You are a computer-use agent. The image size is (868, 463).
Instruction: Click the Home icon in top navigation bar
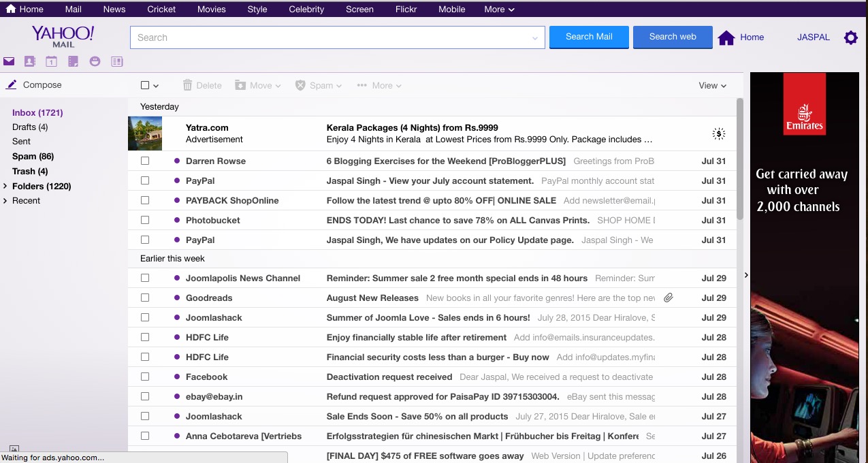[x=11, y=9]
